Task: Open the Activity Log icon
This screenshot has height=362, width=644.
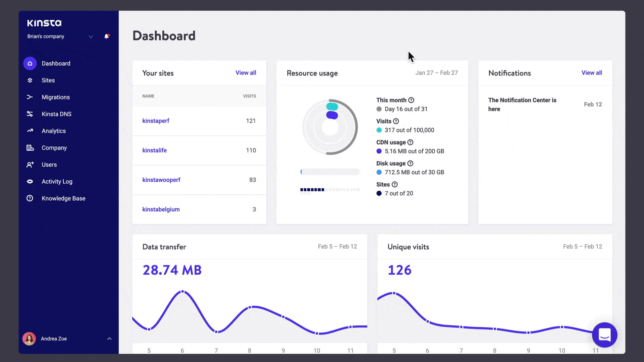Action: (30, 181)
